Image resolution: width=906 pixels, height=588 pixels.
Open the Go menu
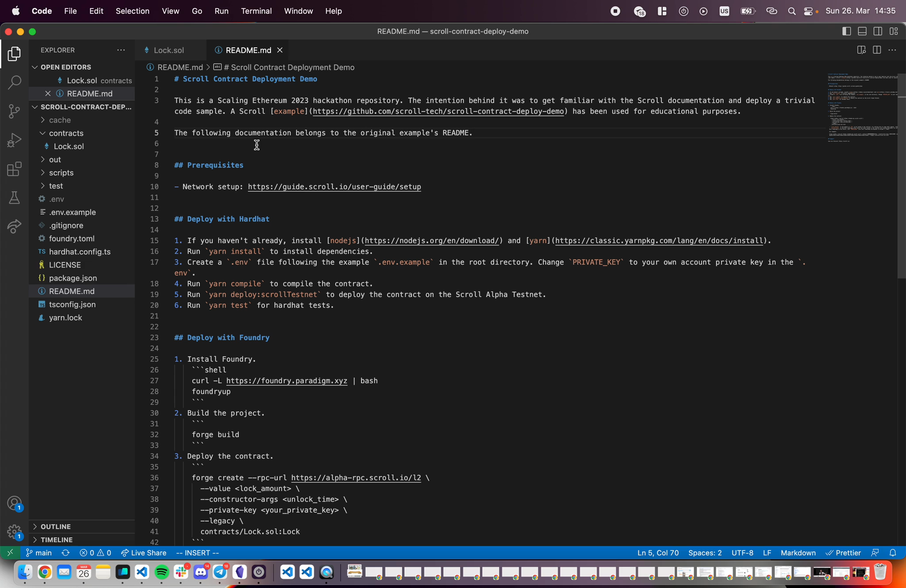click(197, 11)
